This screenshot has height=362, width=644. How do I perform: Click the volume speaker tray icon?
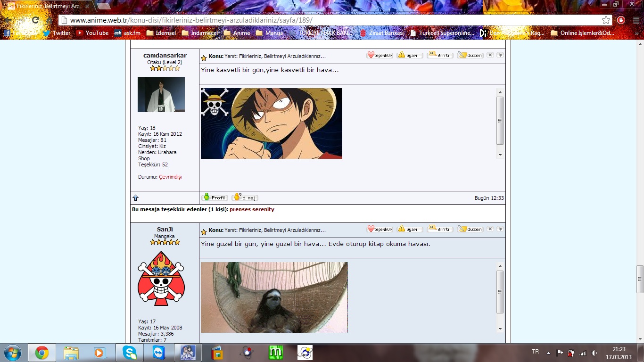tap(594, 353)
